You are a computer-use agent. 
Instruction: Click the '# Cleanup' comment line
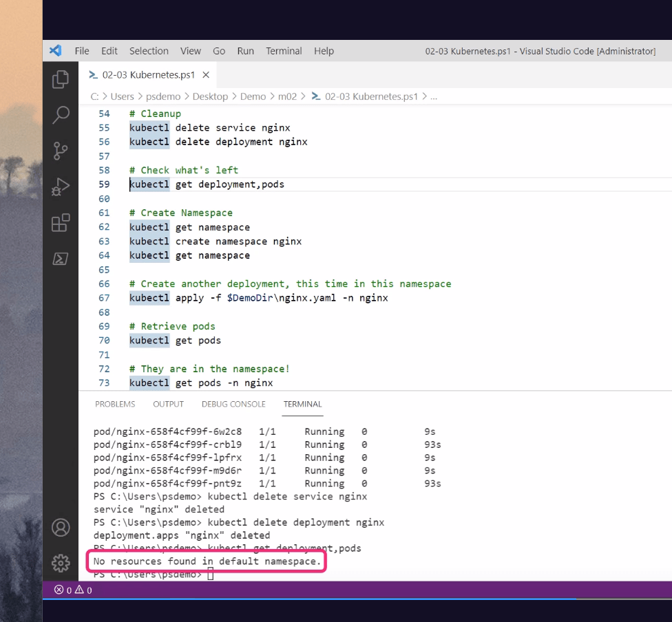155,114
